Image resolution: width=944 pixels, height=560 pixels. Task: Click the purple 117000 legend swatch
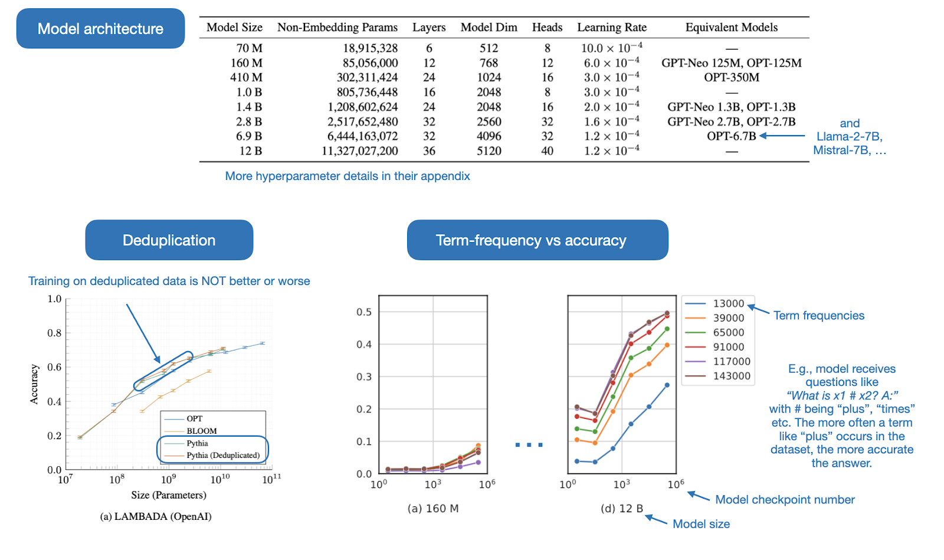click(x=695, y=361)
